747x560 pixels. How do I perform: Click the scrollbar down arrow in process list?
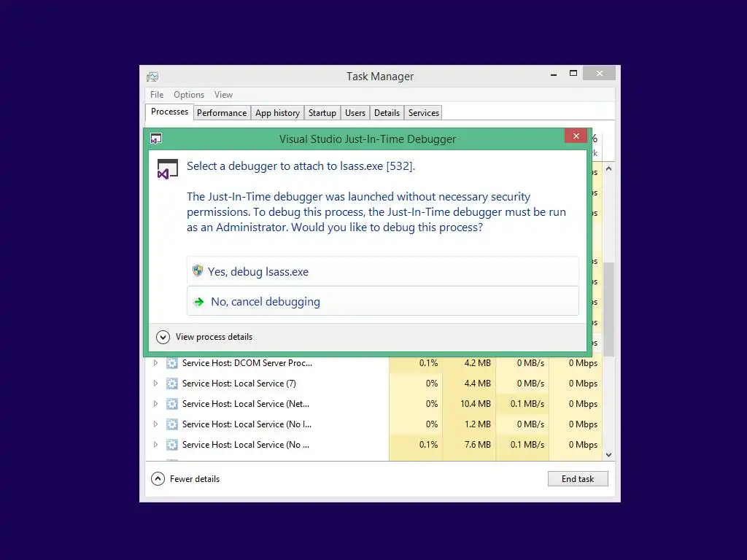point(608,455)
